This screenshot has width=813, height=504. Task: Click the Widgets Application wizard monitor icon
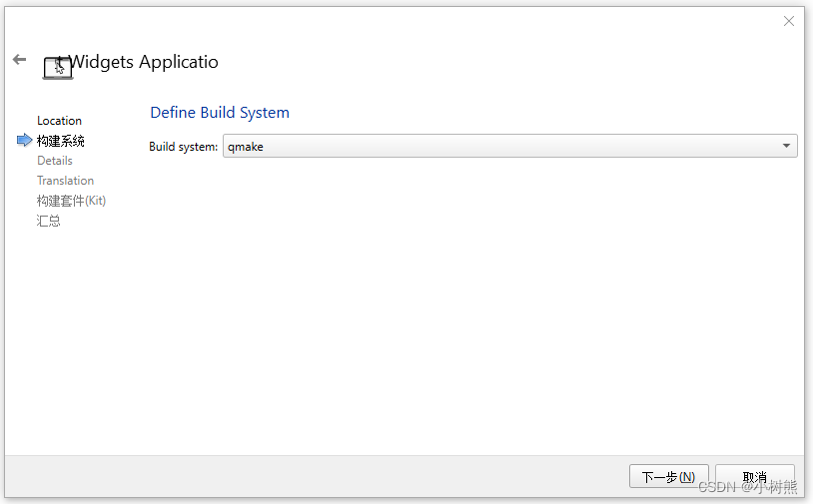pyautogui.click(x=58, y=68)
